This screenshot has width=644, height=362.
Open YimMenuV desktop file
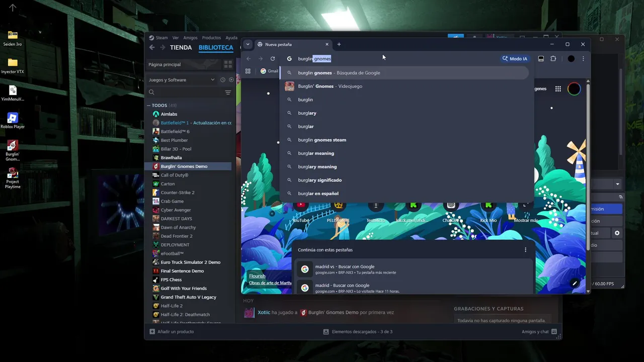click(x=13, y=94)
